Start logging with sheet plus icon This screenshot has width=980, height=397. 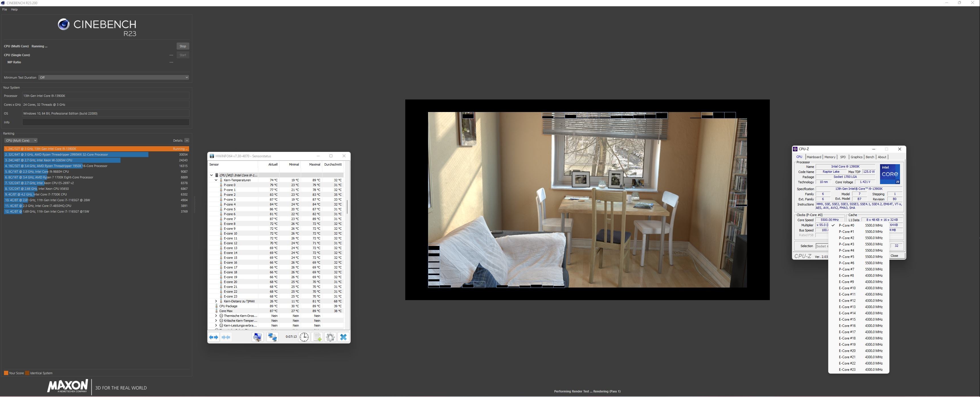point(317,337)
